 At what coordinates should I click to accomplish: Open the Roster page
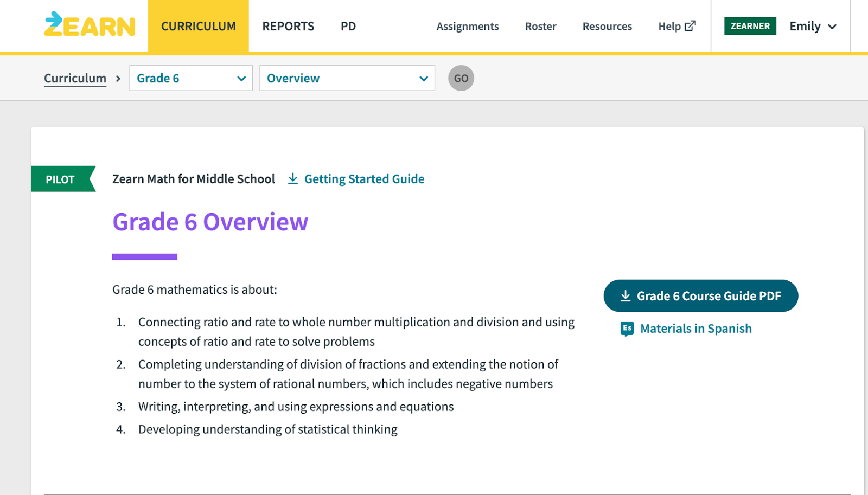pyautogui.click(x=541, y=26)
